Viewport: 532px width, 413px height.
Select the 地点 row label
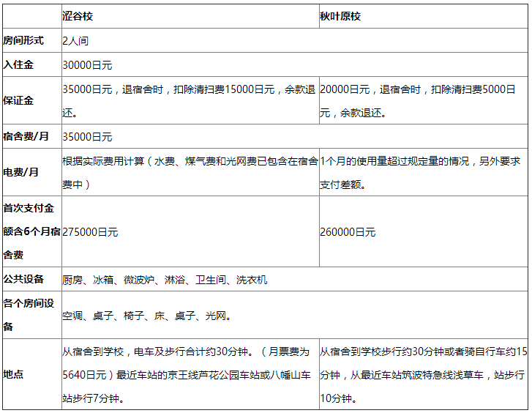13,374
